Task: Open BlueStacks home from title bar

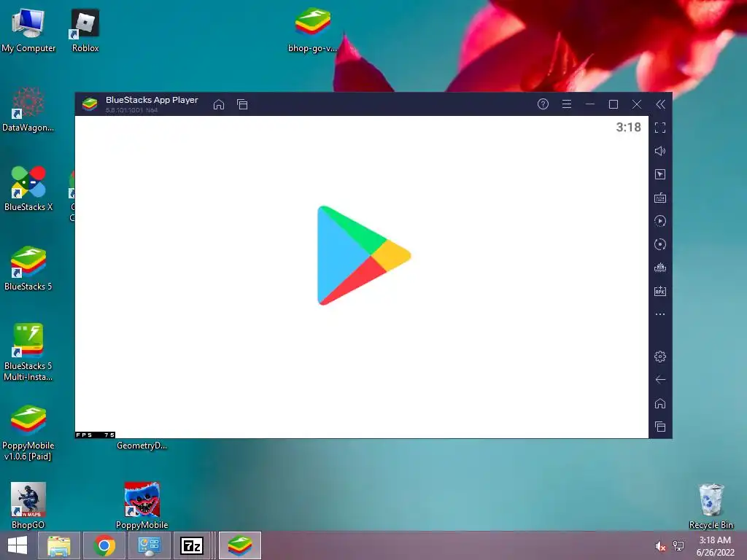Action: click(219, 104)
